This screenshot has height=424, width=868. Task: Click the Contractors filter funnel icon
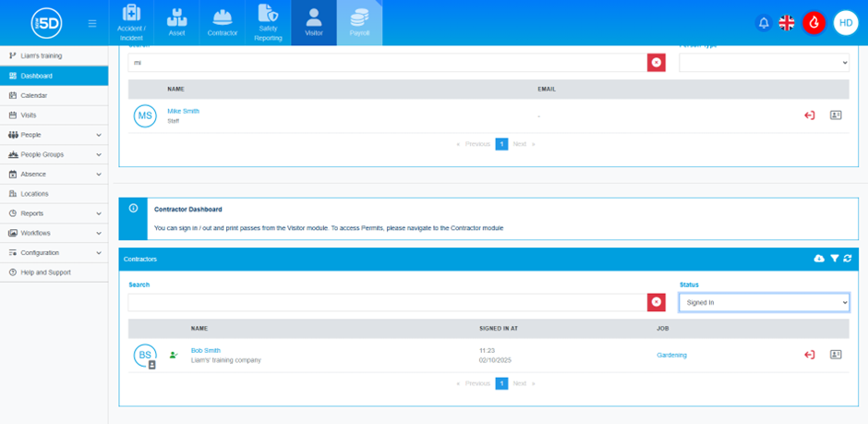coord(834,259)
